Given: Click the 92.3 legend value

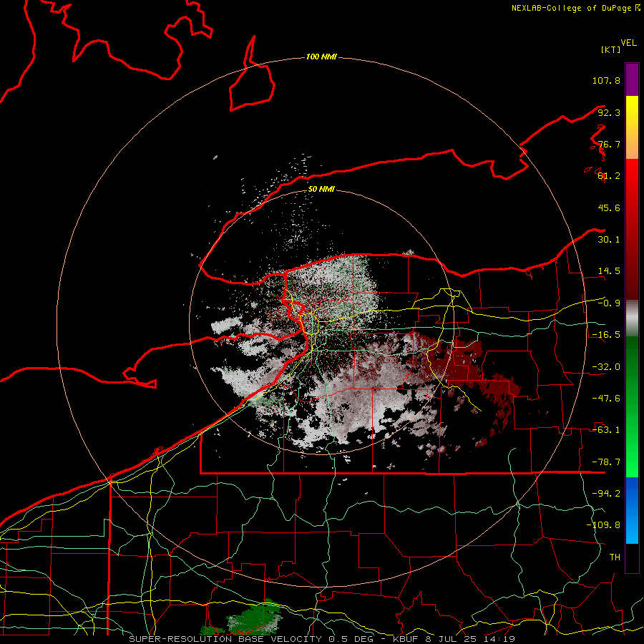Looking at the screenshot, I should point(609,112).
